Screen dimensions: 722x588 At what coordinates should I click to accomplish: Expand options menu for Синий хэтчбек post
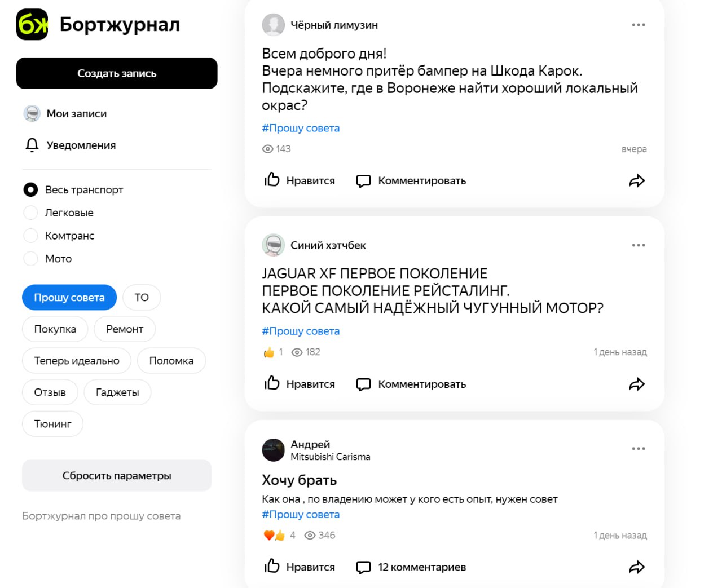tap(639, 245)
